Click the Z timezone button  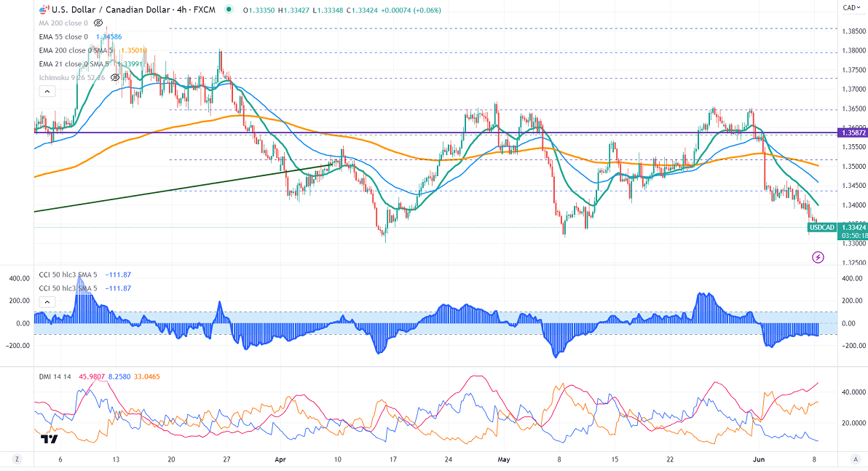[16, 460]
